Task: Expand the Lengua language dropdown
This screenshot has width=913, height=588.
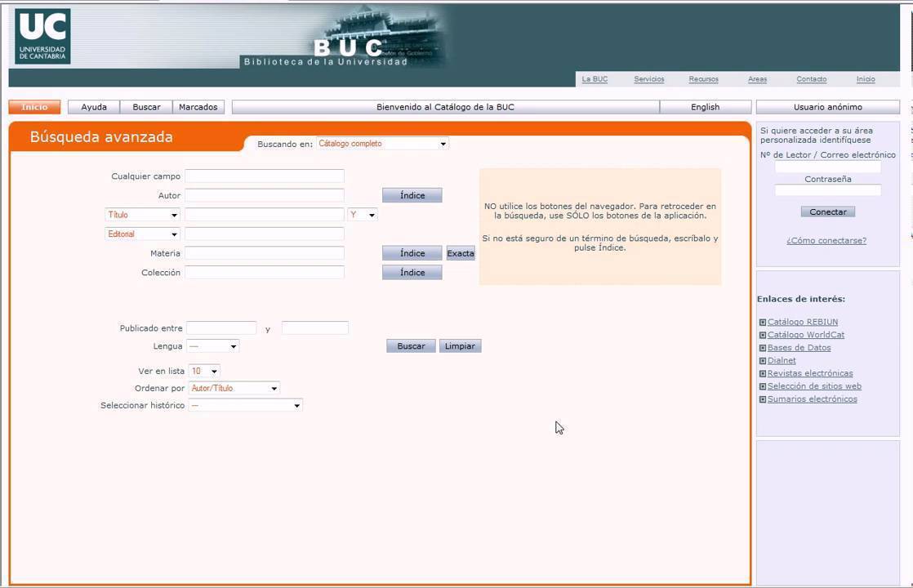Action: [212, 346]
